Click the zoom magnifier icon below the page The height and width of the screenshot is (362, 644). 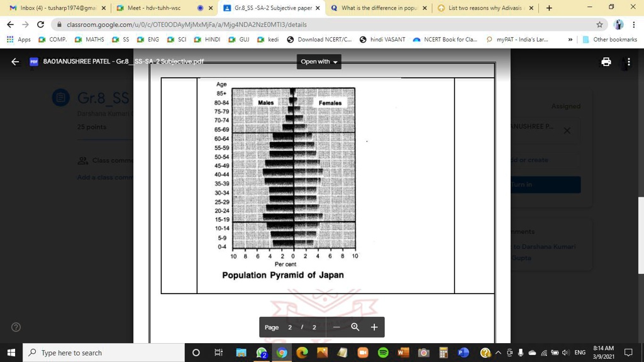355,327
